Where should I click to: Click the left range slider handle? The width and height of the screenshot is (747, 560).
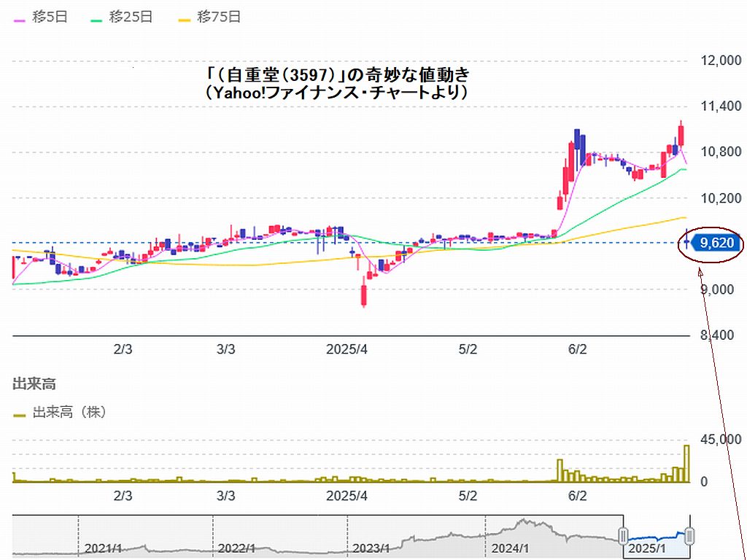[623, 536]
